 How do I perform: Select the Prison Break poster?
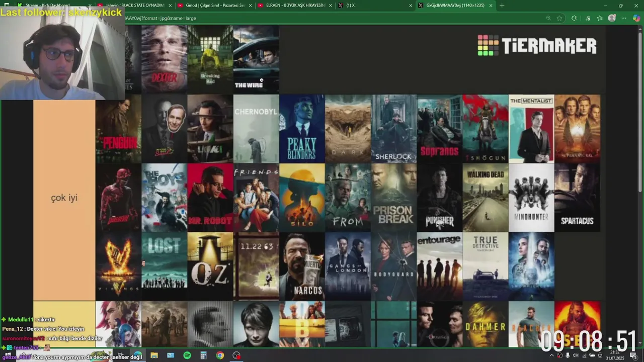(x=394, y=198)
